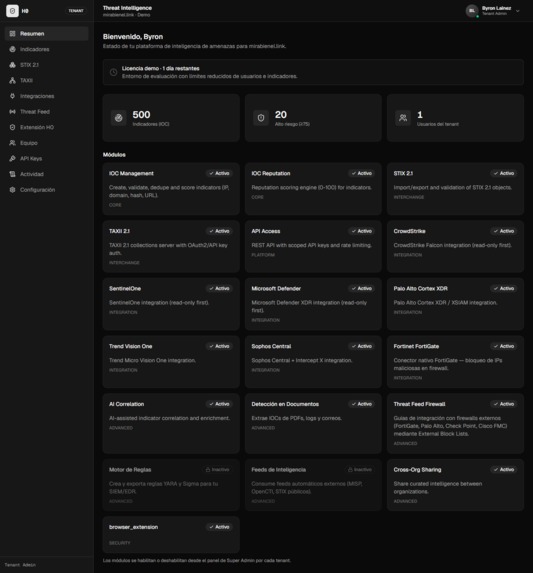Click the 500 Indicadores card icon
This screenshot has width=533, height=573.
(x=118, y=118)
